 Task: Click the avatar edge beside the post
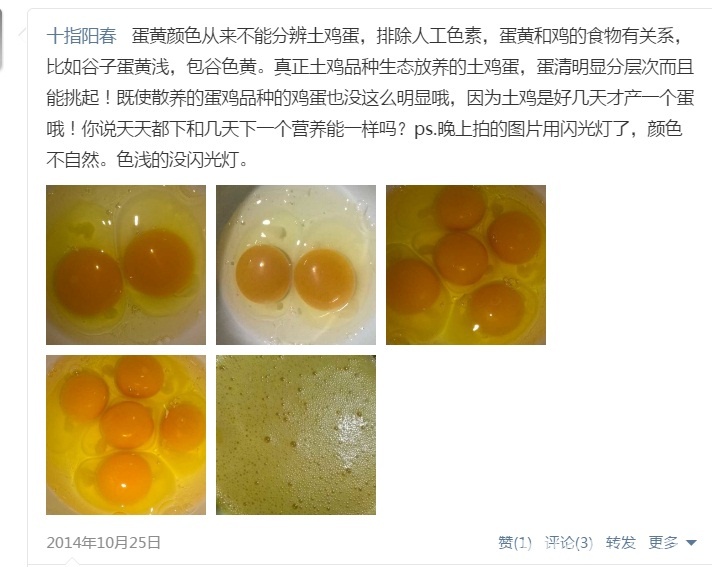[x=1, y=39]
